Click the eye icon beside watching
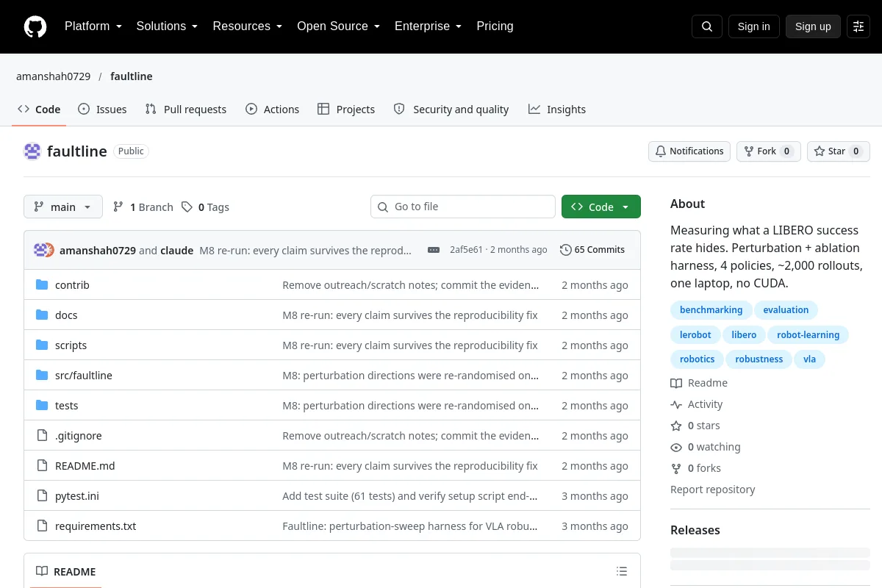Image resolution: width=882 pixels, height=588 pixels. 676,447
